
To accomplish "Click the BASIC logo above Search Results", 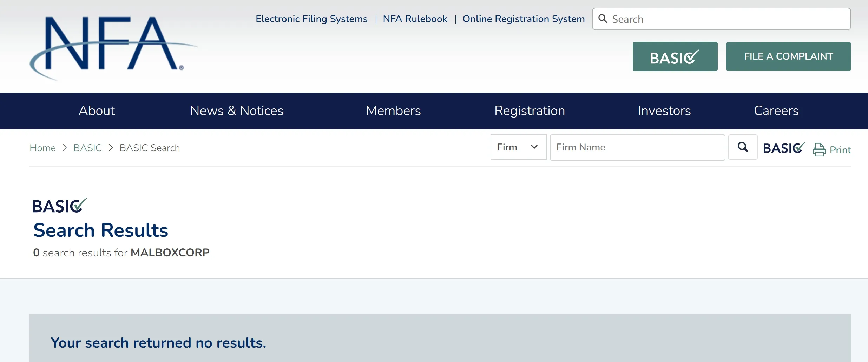I will point(59,206).
